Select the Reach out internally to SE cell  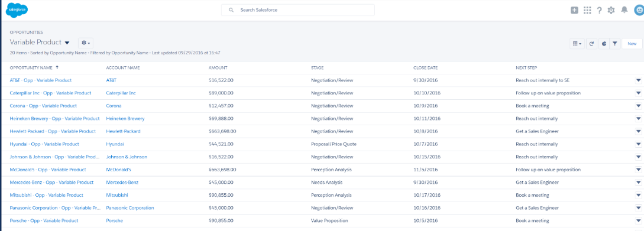coord(542,80)
